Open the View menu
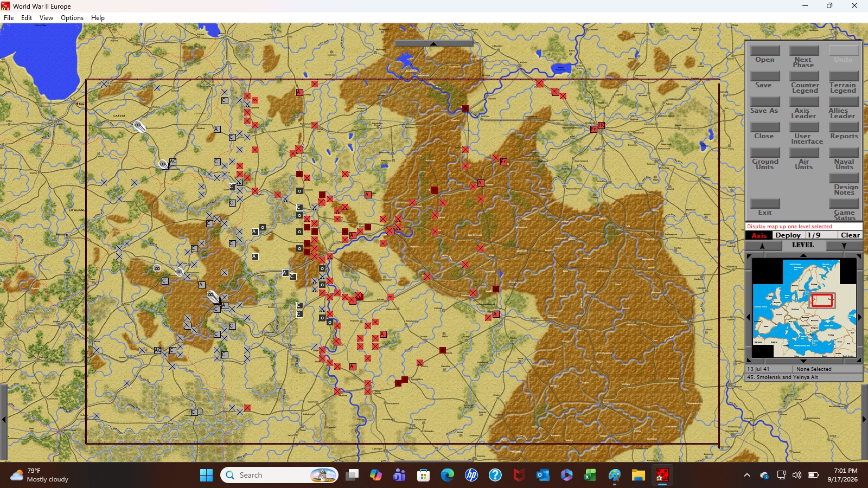The height and width of the screenshot is (488, 868). [46, 18]
